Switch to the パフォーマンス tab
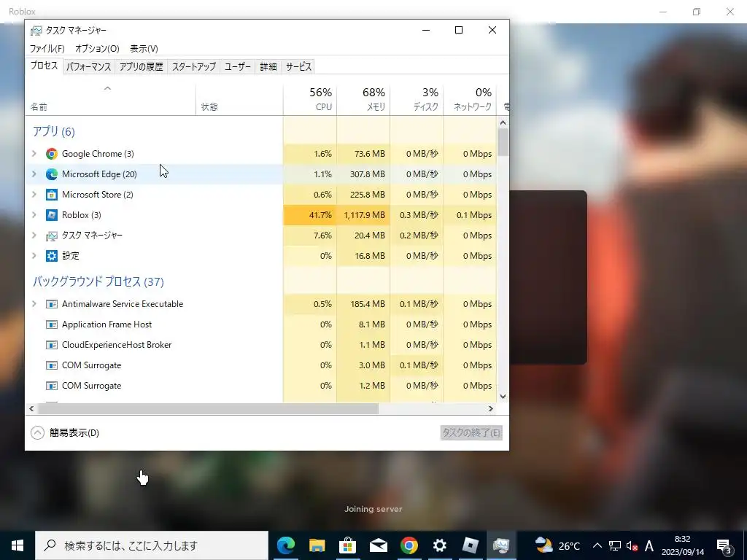The height and width of the screenshot is (560, 747). 88,66
